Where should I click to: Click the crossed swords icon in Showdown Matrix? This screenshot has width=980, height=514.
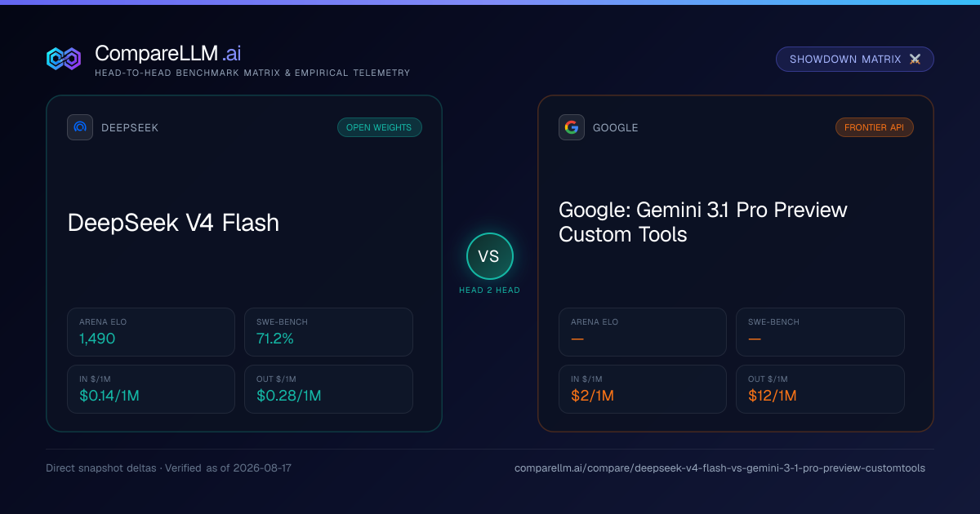click(915, 60)
